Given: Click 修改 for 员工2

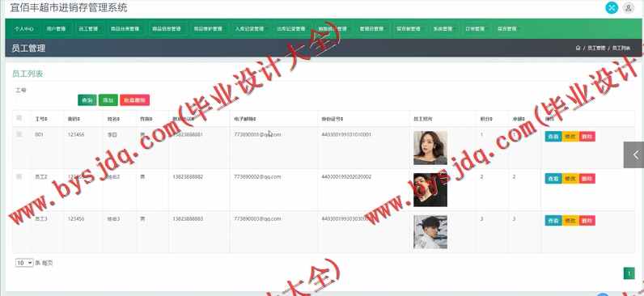Looking at the screenshot, I should (x=570, y=179).
